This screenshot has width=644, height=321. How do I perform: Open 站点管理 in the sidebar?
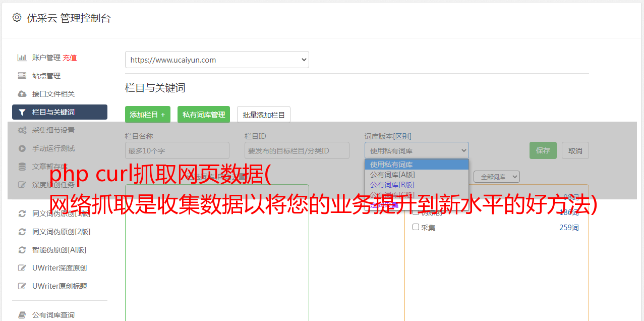tap(46, 76)
